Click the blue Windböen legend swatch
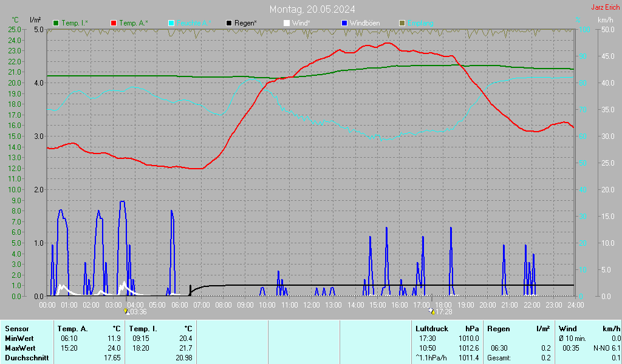The image size is (622, 364). click(344, 24)
